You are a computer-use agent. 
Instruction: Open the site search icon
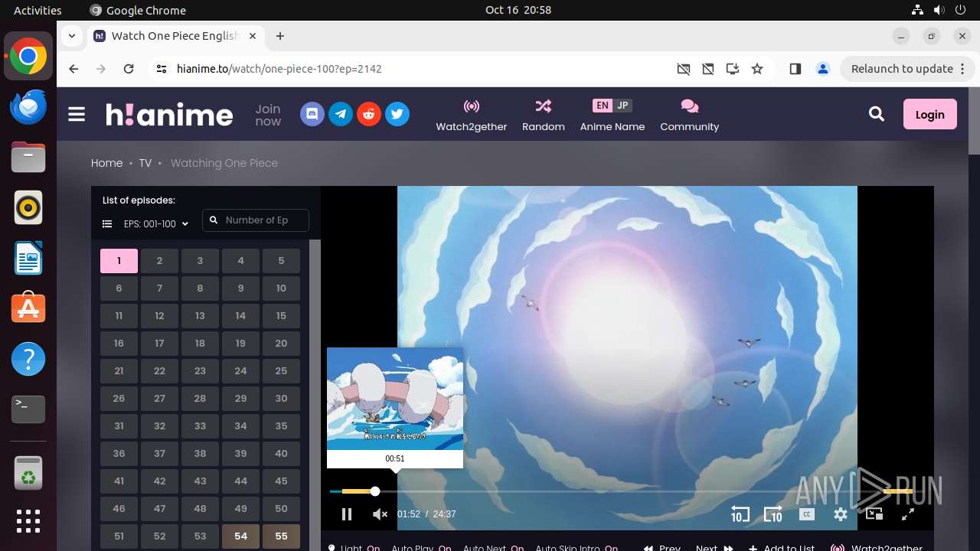click(x=877, y=115)
